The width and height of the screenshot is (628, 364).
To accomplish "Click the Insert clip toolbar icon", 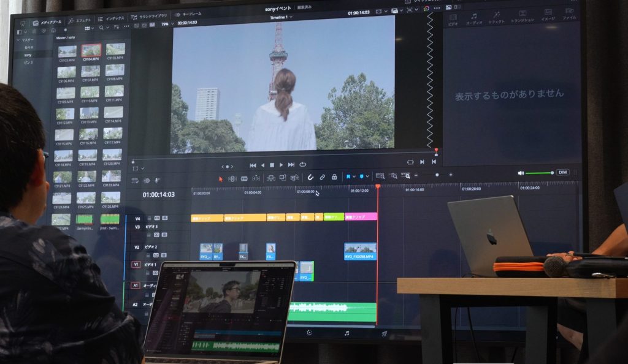I will pos(271,178).
